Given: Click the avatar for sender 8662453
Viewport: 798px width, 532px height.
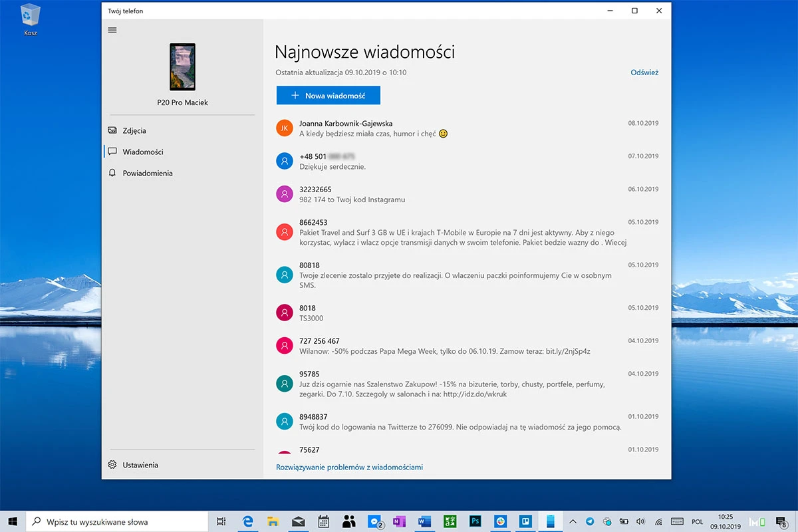Looking at the screenshot, I should [x=284, y=232].
